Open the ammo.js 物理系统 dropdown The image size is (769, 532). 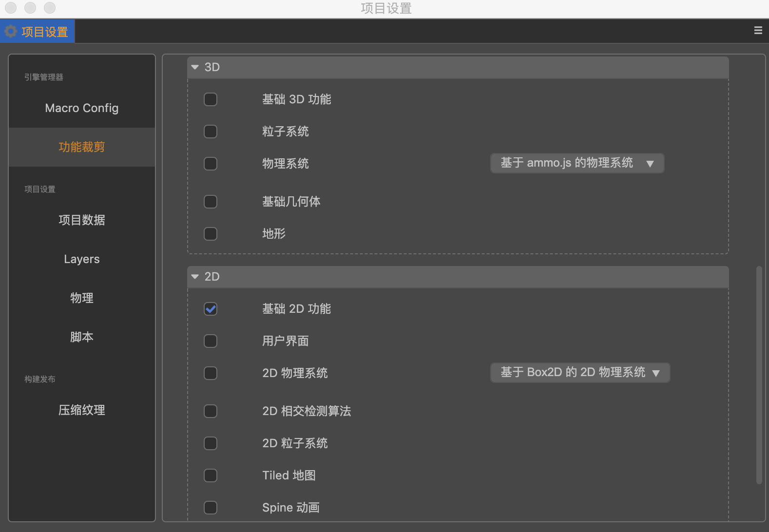(x=577, y=163)
